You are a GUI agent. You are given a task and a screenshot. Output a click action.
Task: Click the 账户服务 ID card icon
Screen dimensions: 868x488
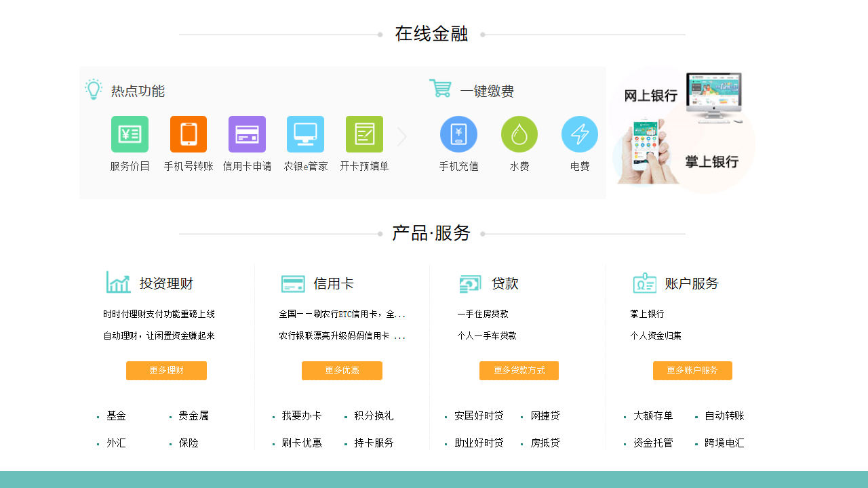click(645, 283)
